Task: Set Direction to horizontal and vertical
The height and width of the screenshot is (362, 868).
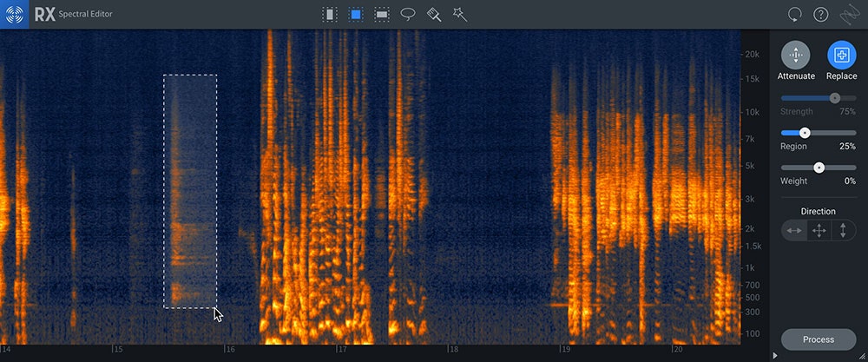Action: point(819,230)
